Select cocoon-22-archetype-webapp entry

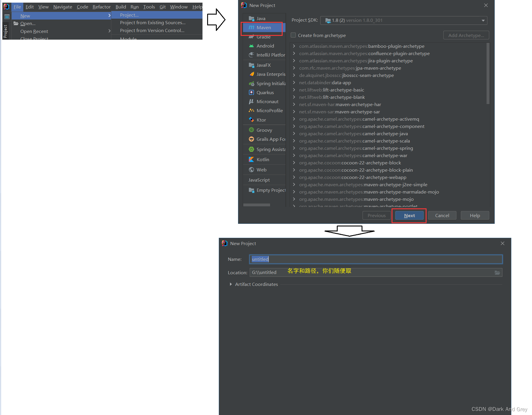tap(353, 177)
